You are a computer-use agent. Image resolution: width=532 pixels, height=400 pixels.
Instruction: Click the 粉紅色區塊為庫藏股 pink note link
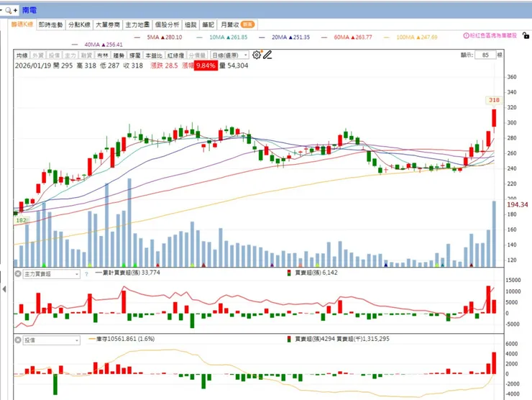493,35
